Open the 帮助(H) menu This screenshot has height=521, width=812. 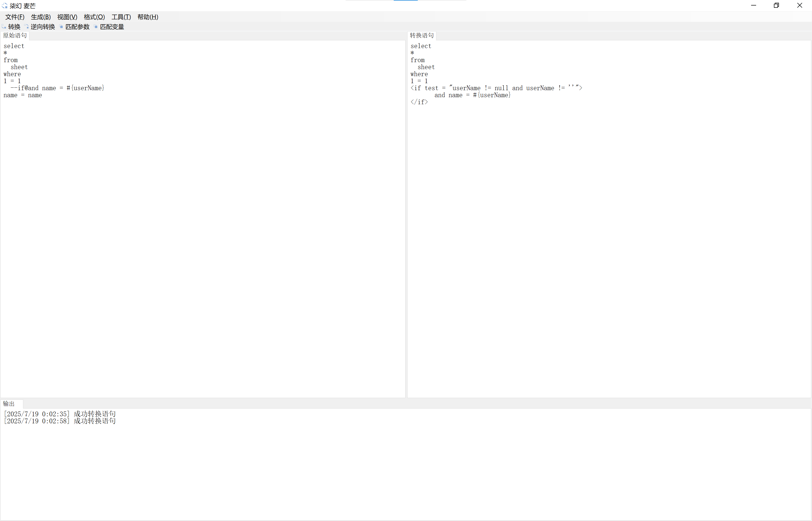148,17
